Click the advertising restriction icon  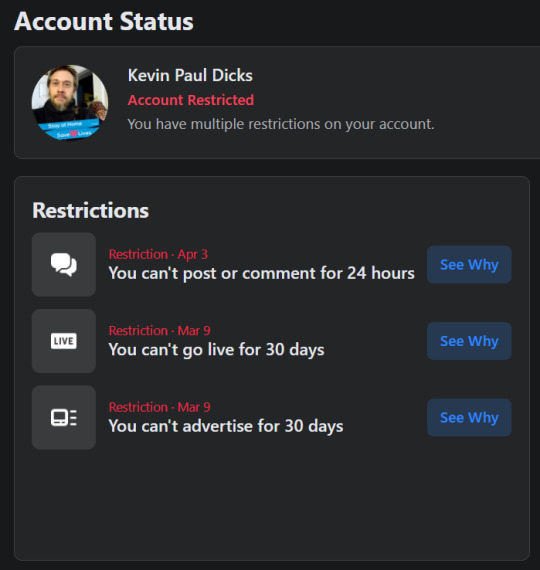[64, 417]
